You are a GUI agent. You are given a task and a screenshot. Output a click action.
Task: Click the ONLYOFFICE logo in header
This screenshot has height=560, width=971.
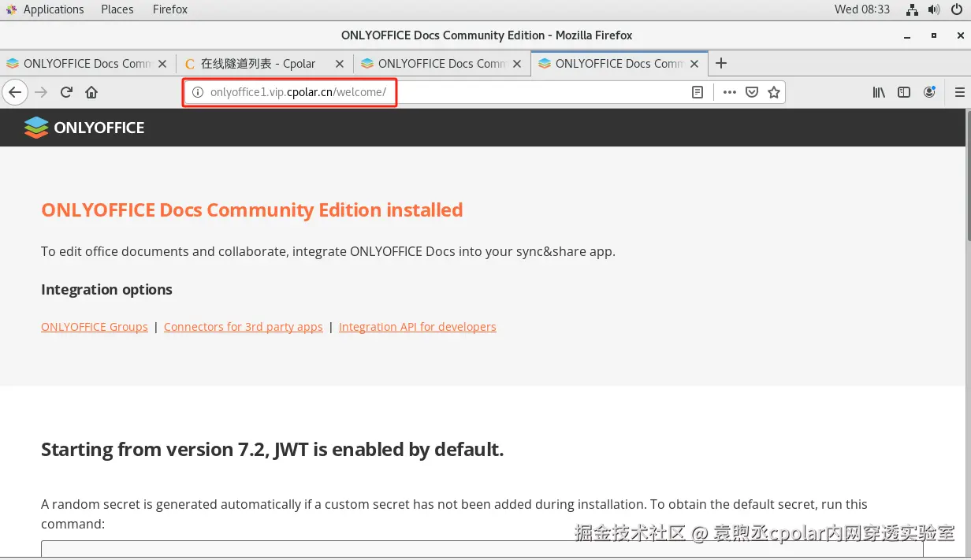click(x=84, y=128)
